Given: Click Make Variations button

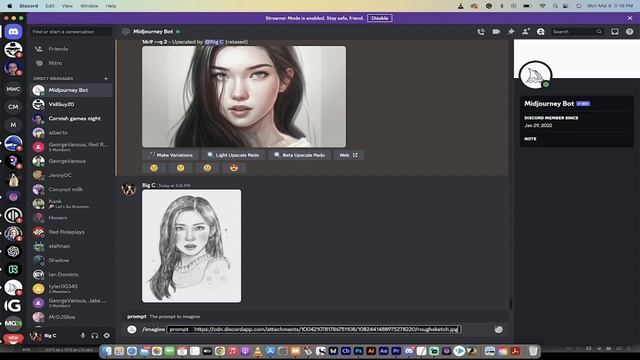Looking at the screenshot, I should point(170,155).
